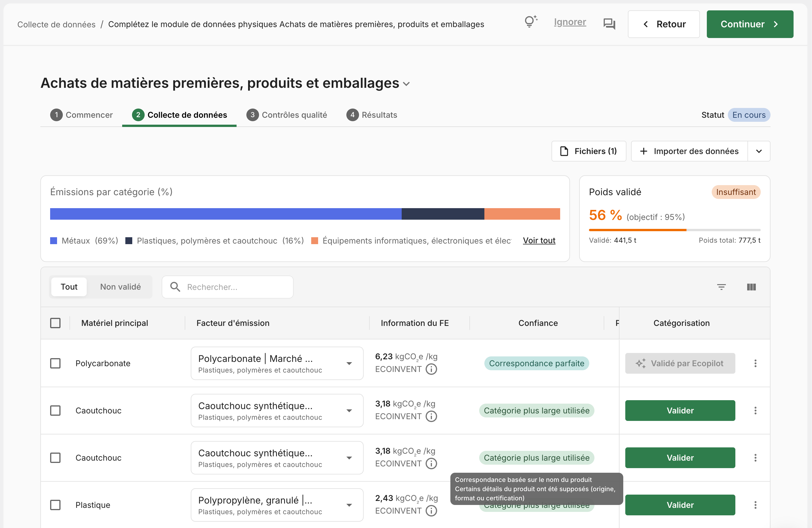The width and height of the screenshot is (812, 528).
Task: Select the Collecte de données tab
Action: 180,115
